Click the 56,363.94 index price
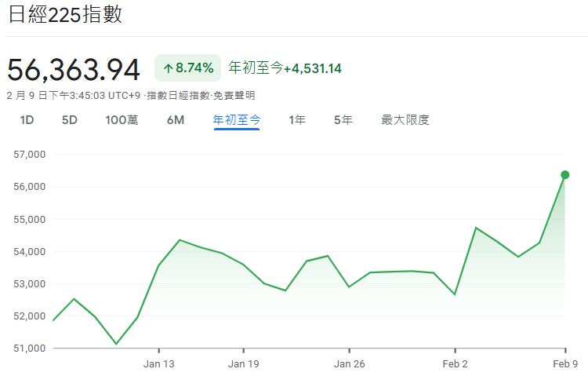This screenshot has width=588, height=376. click(74, 69)
